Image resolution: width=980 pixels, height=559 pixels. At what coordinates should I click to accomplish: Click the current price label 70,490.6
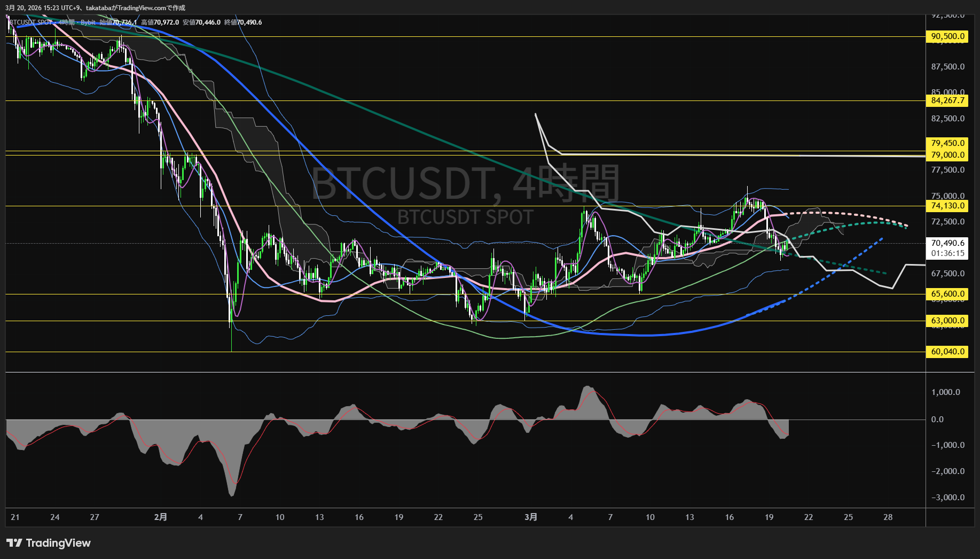click(947, 243)
